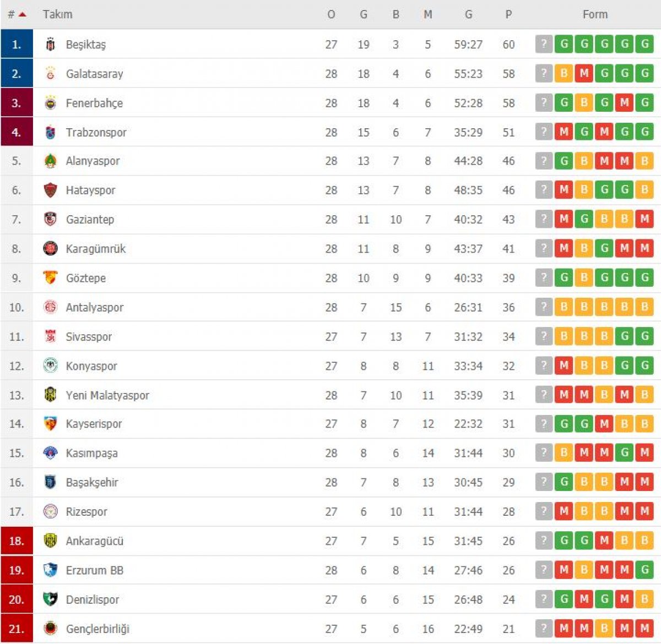Open the Yeni Malatyaspor team link
Screen dimensions: 661x644
107,395
